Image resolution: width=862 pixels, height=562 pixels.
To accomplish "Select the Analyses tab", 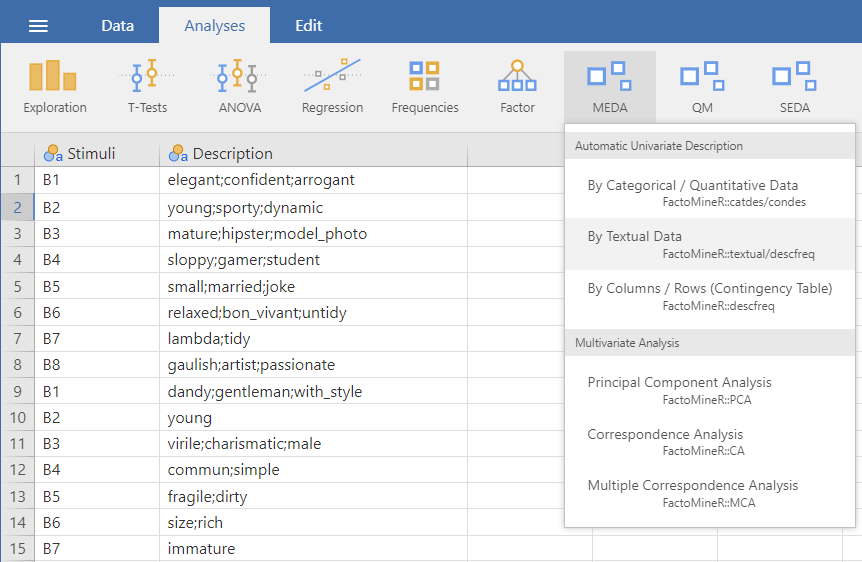I will [x=214, y=26].
